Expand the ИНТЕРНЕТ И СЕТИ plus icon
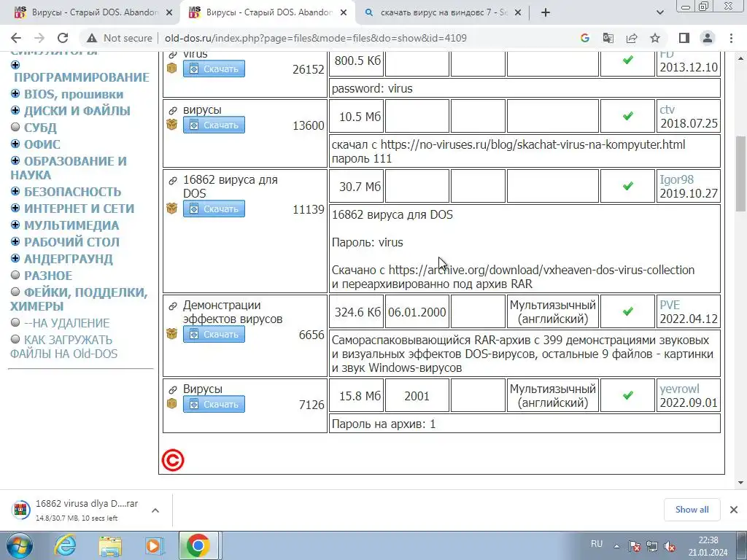Screen dimensions: 747x560 15,208
